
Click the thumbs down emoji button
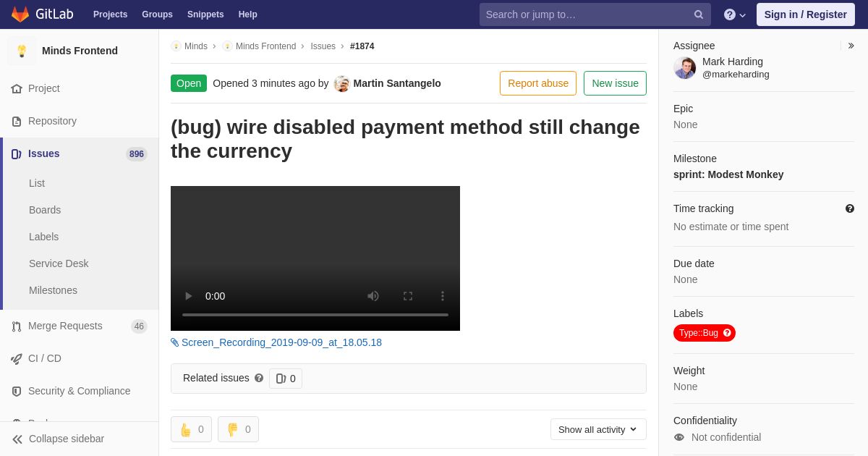pyautogui.click(x=238, y=429)
